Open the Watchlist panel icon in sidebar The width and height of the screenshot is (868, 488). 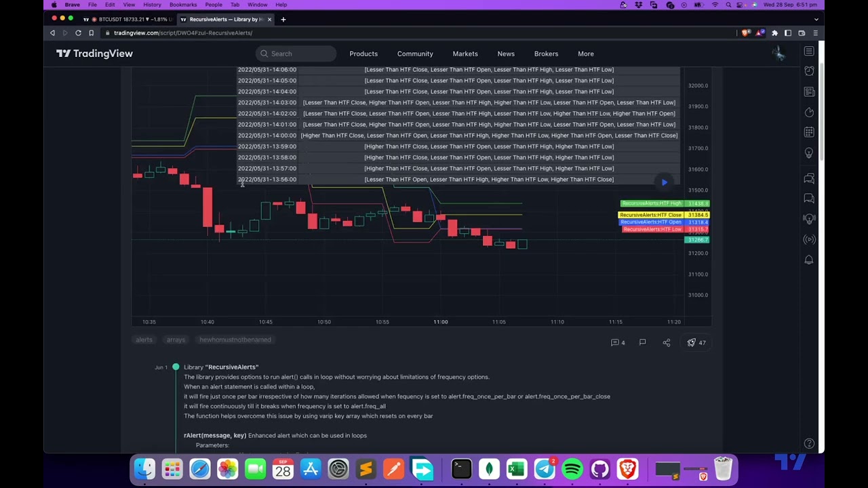(809, 52)
